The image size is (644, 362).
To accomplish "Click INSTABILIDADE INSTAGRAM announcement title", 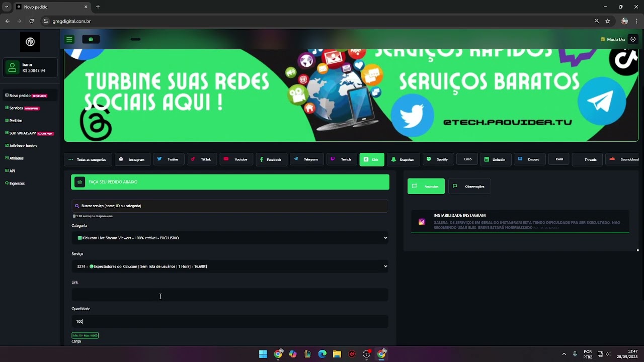I will 459,216.
